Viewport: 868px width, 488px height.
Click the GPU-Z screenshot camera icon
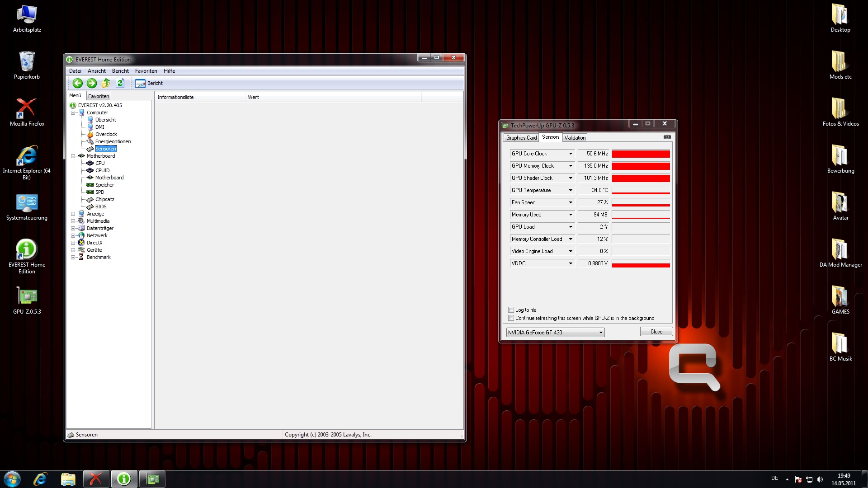click(667, 137)
